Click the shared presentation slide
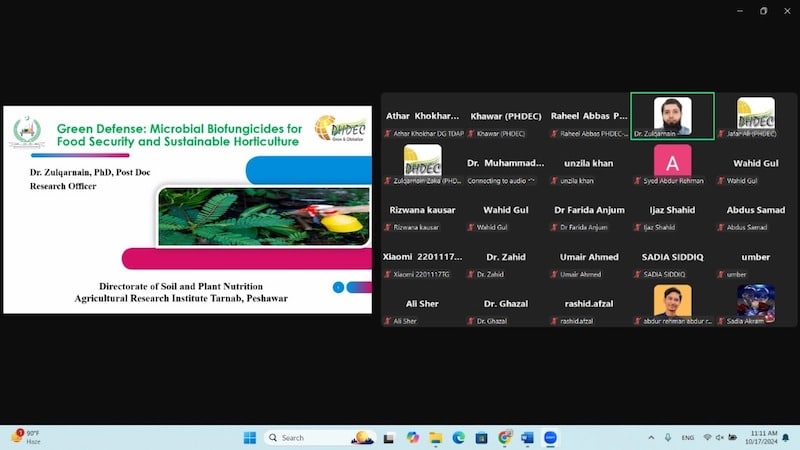The height and width of the screenshot is (450, 800). point(187,209)
